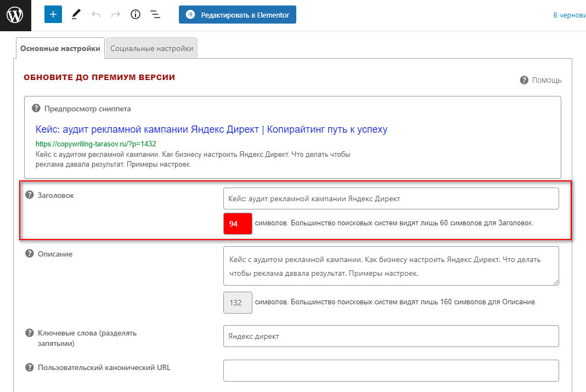Click the Заголовок title input field

pos(391,198)
